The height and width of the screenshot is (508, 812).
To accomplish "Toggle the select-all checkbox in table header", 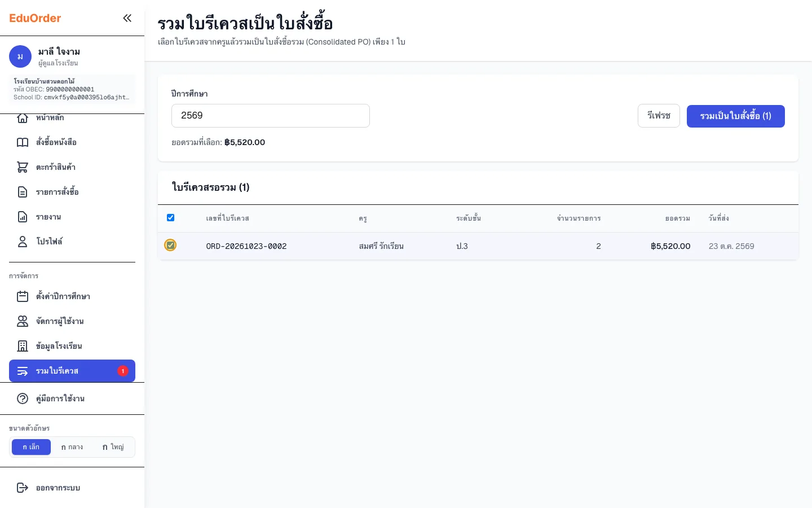I will [x=170, y=218].
